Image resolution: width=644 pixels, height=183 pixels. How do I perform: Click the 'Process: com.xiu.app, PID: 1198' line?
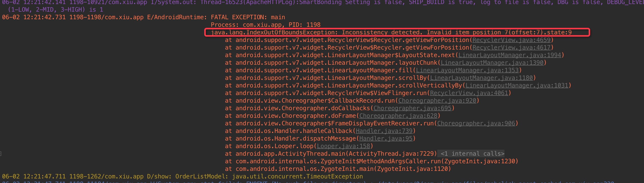[266, 25]
